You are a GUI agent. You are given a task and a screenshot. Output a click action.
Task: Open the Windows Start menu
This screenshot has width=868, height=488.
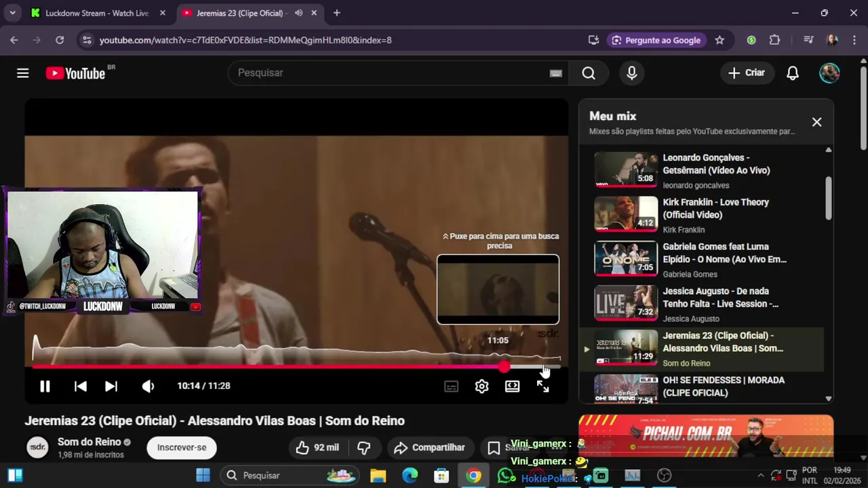click(x=203, y=475)
